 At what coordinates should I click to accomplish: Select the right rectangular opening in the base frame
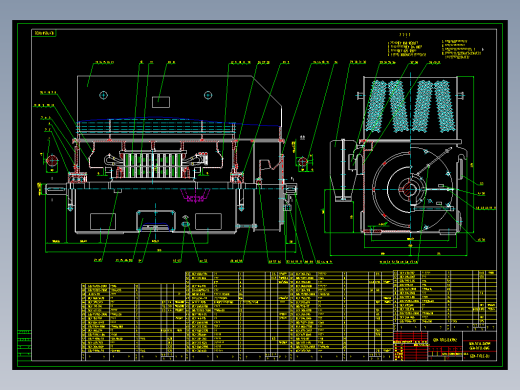[x=208, y=221]
